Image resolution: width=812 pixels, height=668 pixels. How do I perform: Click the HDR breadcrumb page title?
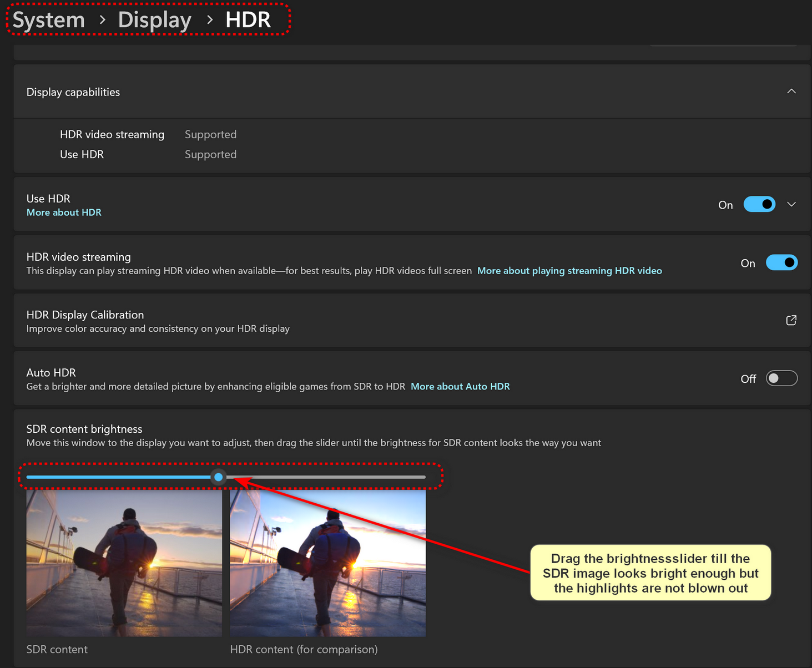(x=248, y=20)
